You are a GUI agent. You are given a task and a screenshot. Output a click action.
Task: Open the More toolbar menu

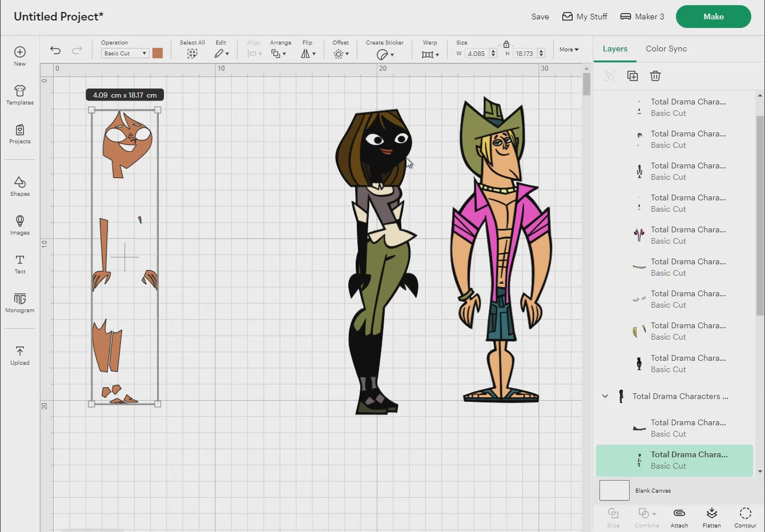tap(569, 50)
